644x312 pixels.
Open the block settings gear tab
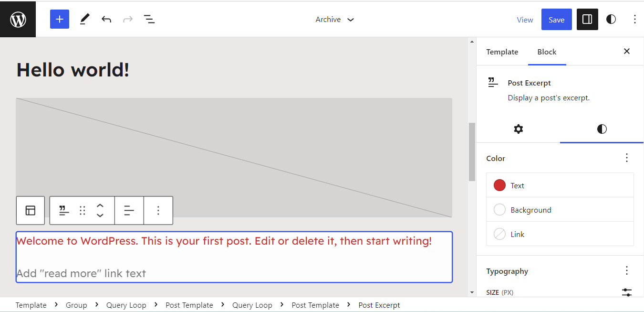point(518,129)
